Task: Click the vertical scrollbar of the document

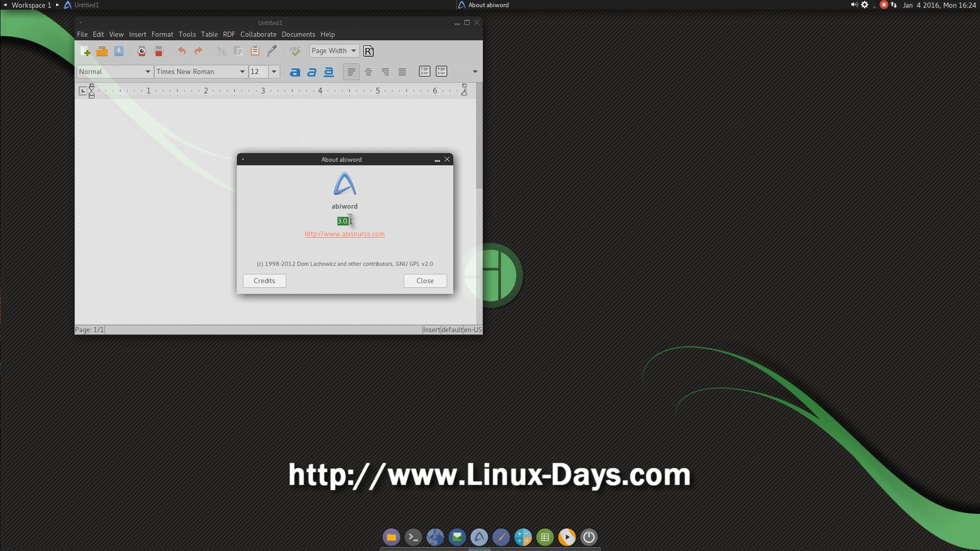Action: (x=479, y=204)
